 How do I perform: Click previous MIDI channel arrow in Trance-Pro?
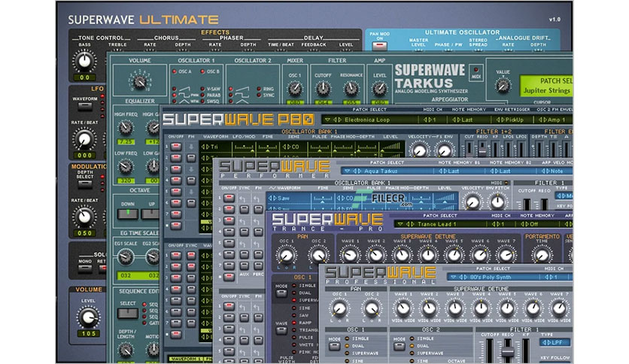point(494,224)
